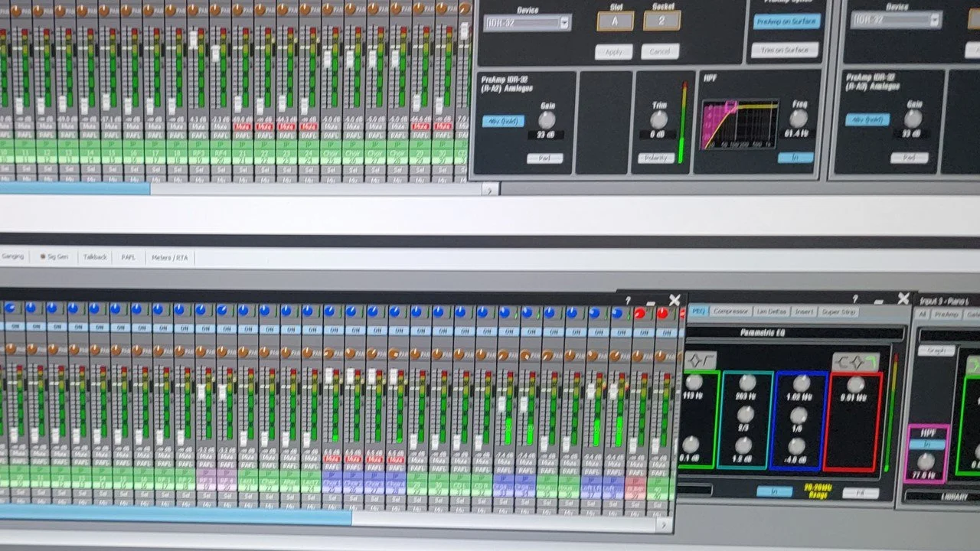Screen dimensions: 980x551
Task: Select Trim on Surface option
Action: [x=786, y=51]
